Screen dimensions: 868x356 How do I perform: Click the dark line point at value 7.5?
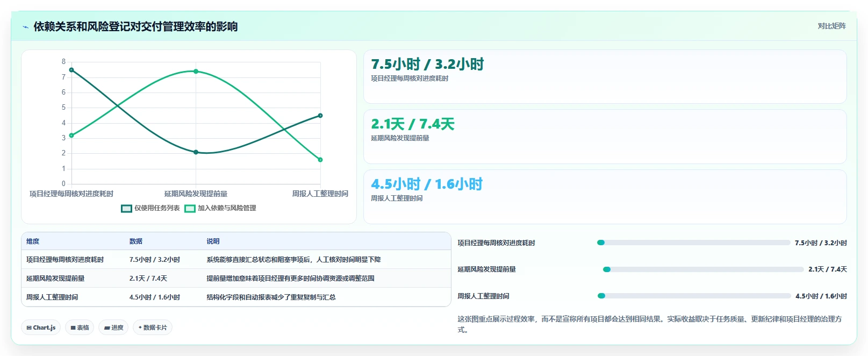click(71, 70)
